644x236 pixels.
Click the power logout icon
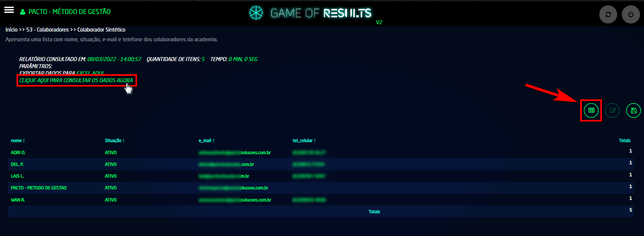pos(631,14)
